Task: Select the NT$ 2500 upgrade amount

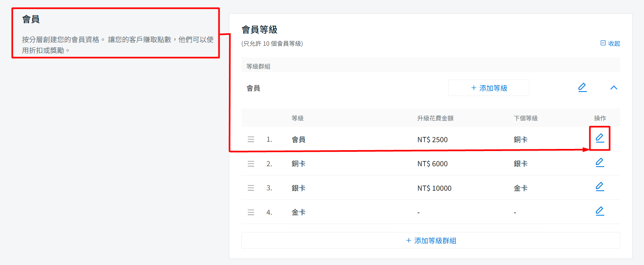Action: tap(432, 140)
